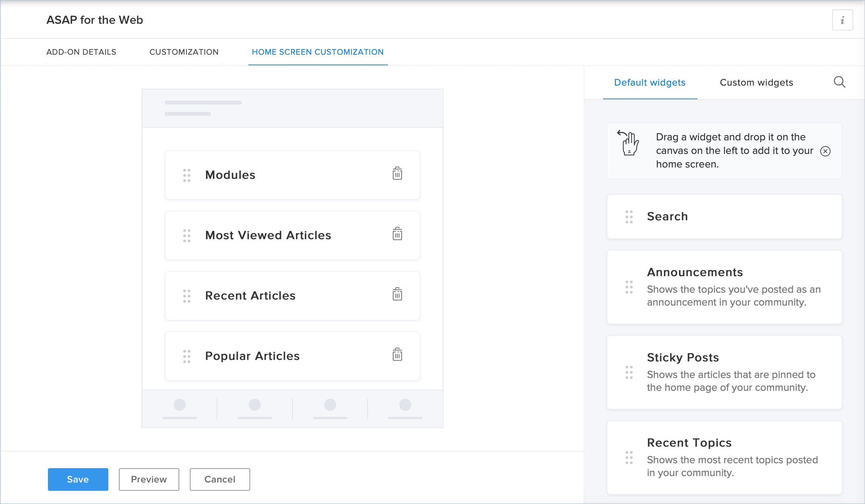
Task: Click the info icon in header
Action: click(842, 20)
